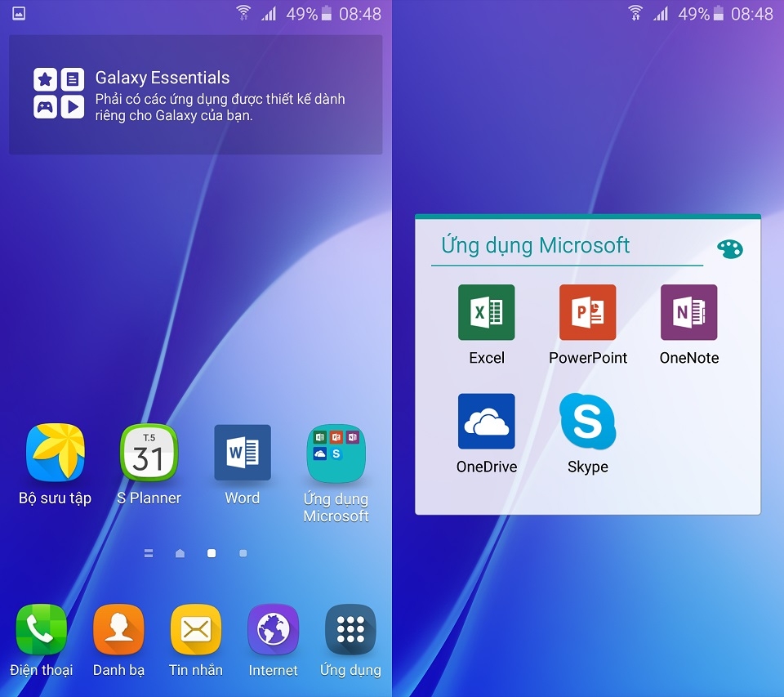
Task: Go to the home page indicator
Action: point(180,553)
